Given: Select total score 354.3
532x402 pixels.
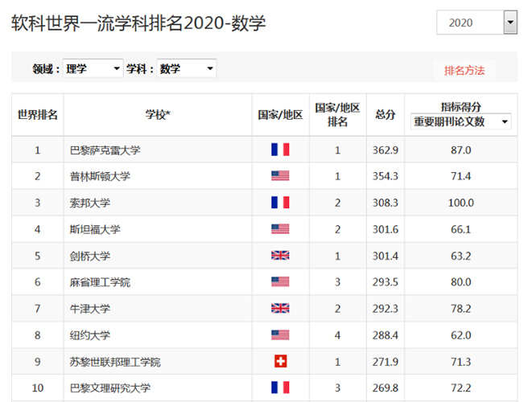Looking at the screenshot, I should point(386,176).
